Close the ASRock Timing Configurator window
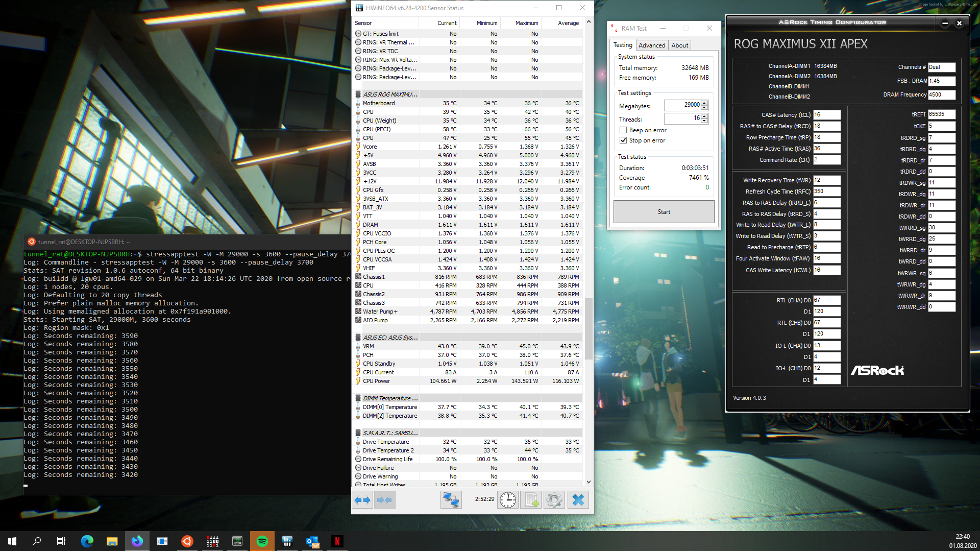The width and height of the screenshot is (980, 551). click(x=959, y=23)
